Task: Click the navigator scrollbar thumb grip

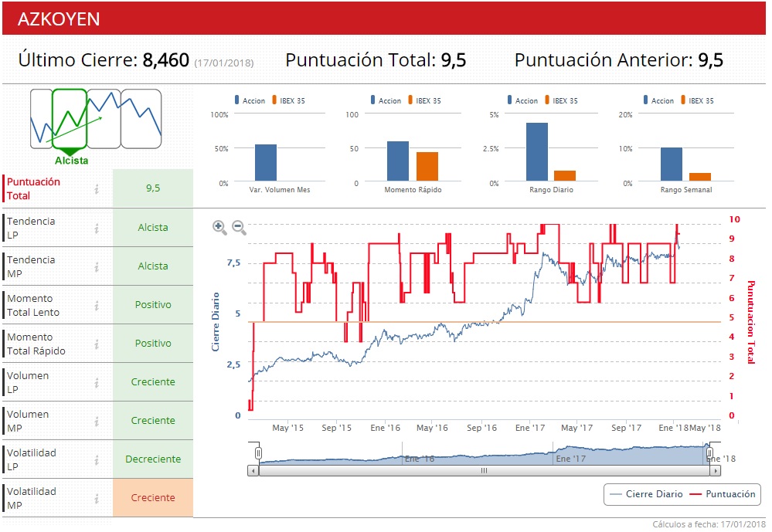Action: [484, 471]
